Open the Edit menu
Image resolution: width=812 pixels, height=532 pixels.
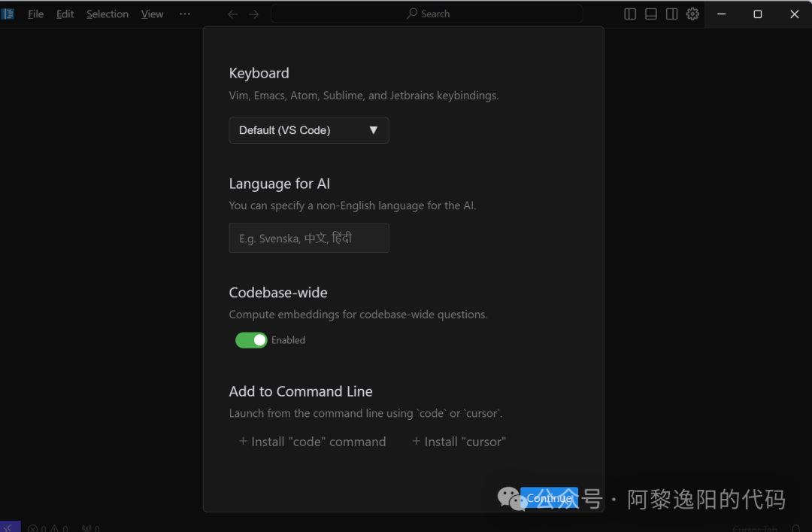[x=65, y=14]
